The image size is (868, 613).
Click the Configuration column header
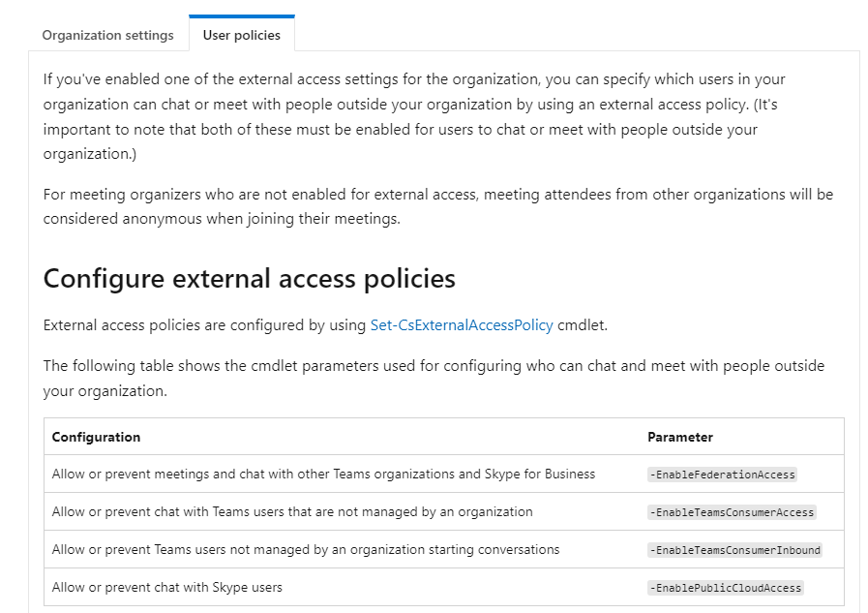pos(96,437)
